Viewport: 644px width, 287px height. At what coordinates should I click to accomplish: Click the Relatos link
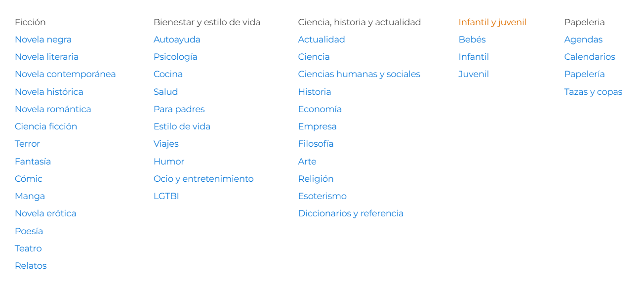click(x=31, y=266)
